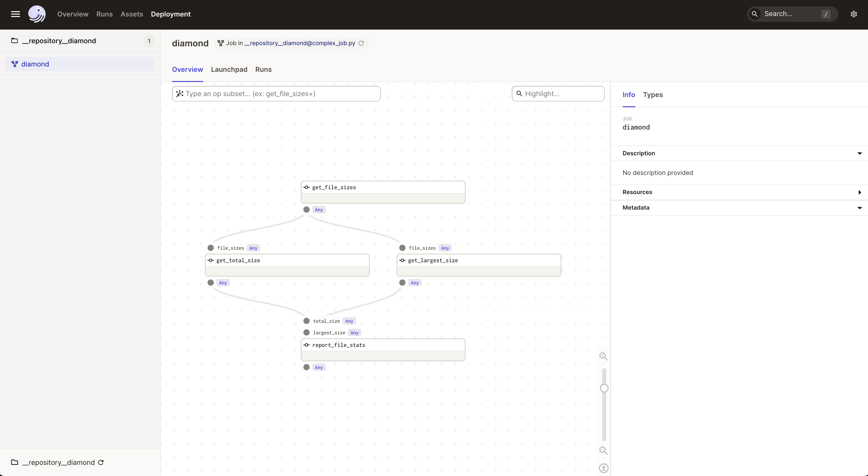Open __repository__diamond@complex_job.py link

[x=299, y=43]
